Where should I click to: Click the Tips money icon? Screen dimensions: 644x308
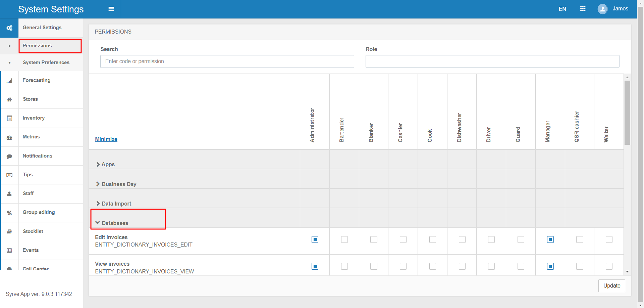click(x=9, y=175)
